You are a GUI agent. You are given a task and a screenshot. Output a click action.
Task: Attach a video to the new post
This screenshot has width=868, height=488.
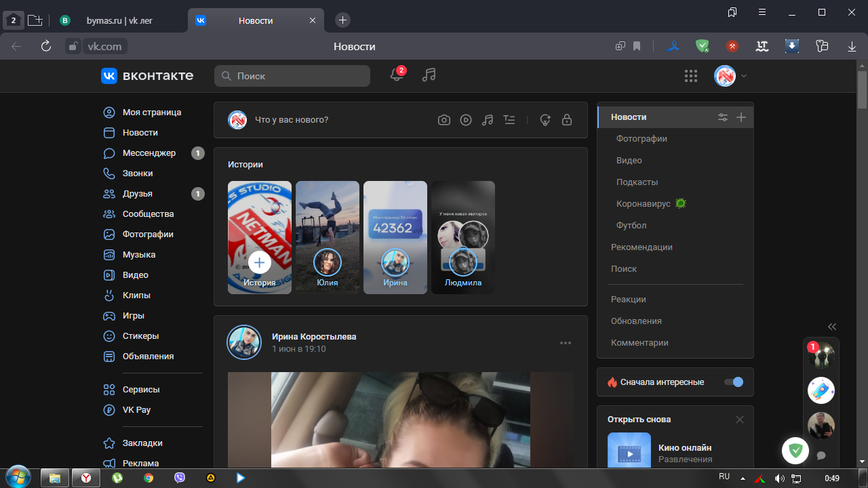(x=466, y=120)
